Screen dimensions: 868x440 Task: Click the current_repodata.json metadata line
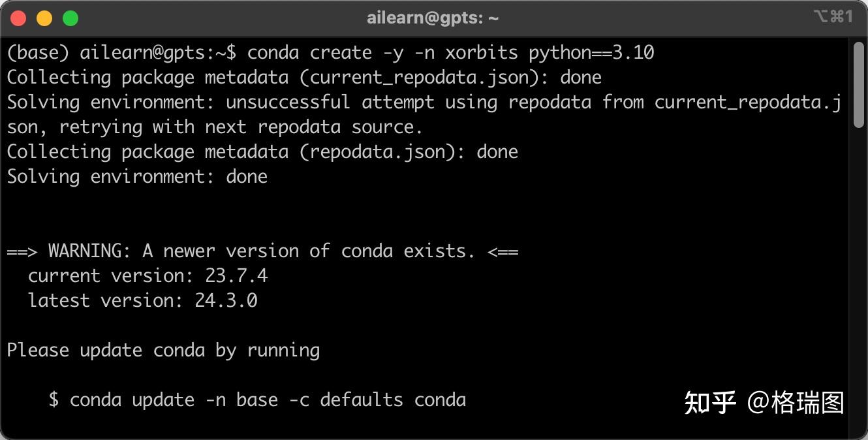click(303, 78)
